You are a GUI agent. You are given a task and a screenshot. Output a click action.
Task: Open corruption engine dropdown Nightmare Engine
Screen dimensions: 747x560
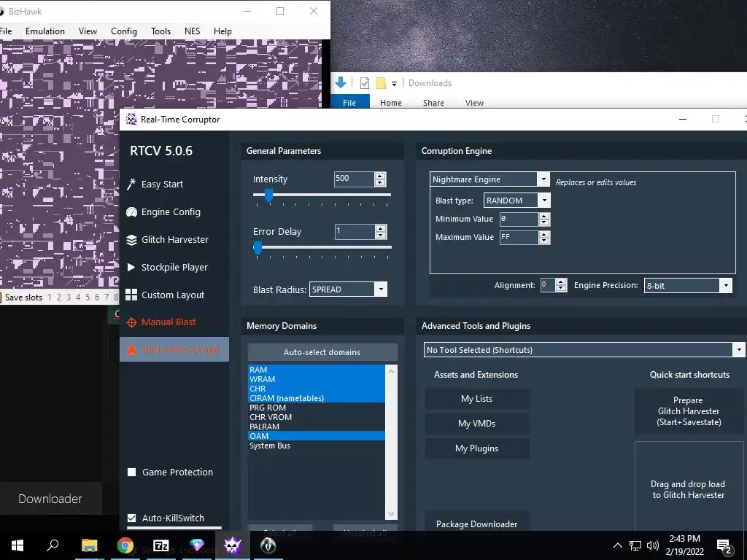pyautogui.click(x=543, y=179)
